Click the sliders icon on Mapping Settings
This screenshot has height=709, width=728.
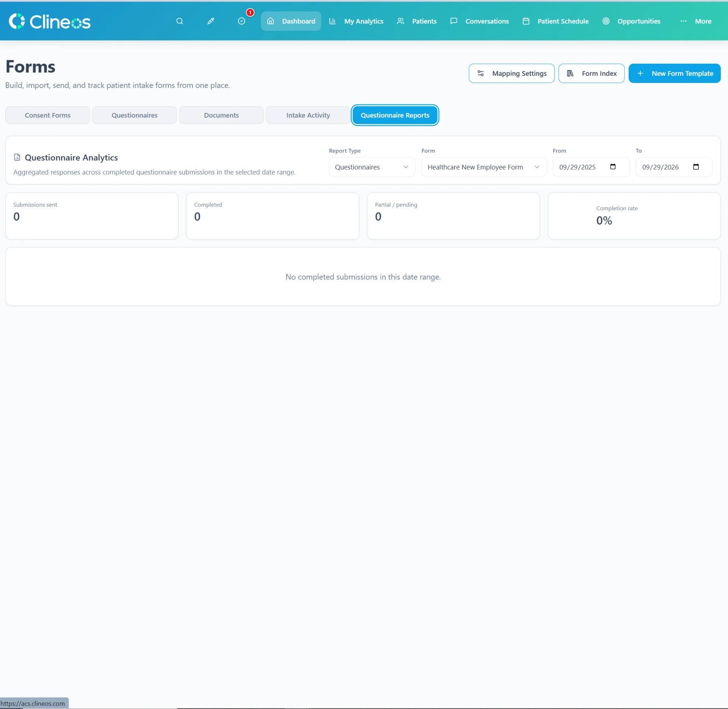pos(480,73)
